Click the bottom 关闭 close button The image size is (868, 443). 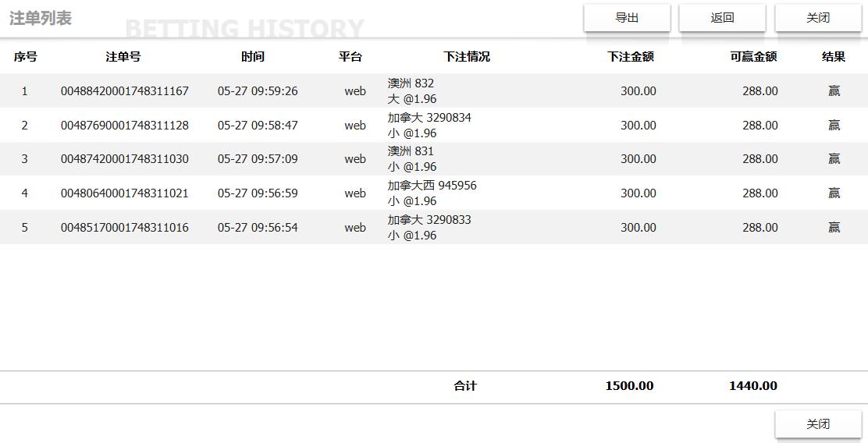point(818,424)
